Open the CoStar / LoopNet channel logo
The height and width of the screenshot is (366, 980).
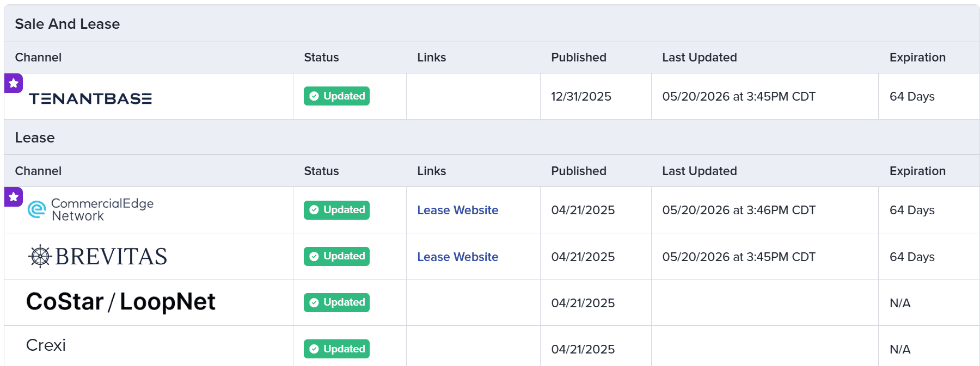[x=121, y=302]
